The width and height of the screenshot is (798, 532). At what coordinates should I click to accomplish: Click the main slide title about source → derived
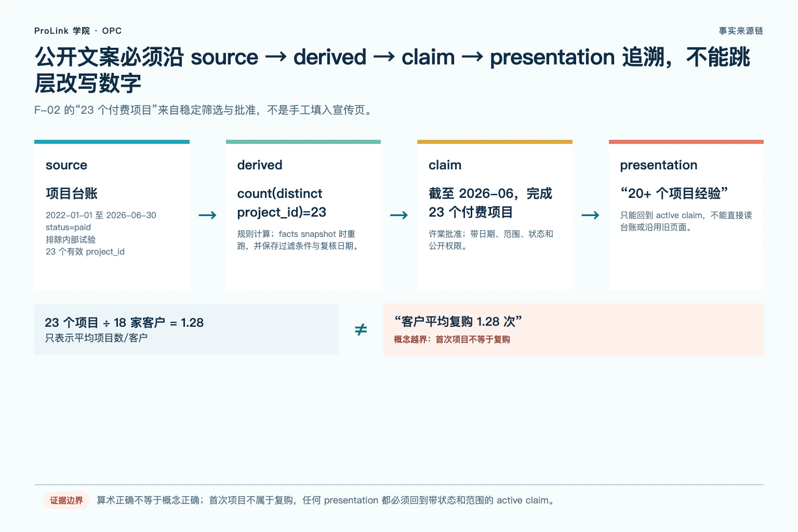tap(393, 70)
